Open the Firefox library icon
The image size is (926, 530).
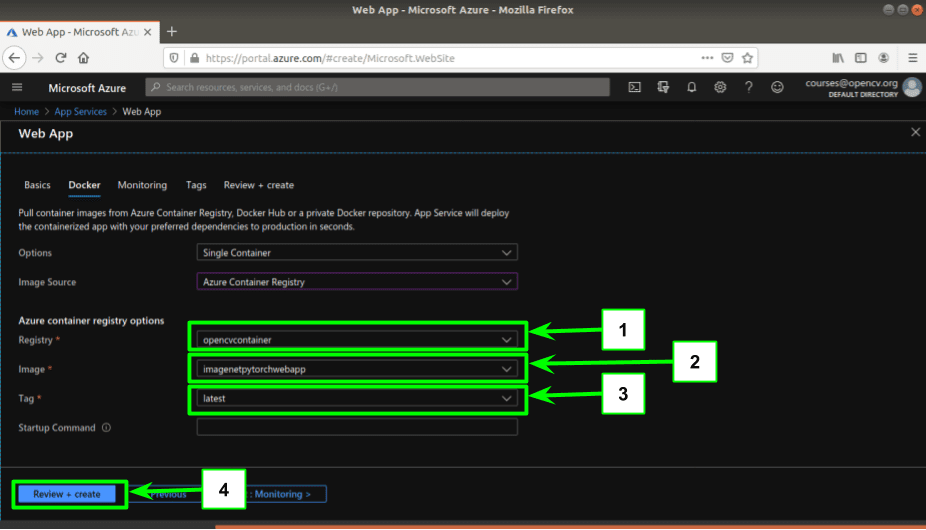(838, 58)
